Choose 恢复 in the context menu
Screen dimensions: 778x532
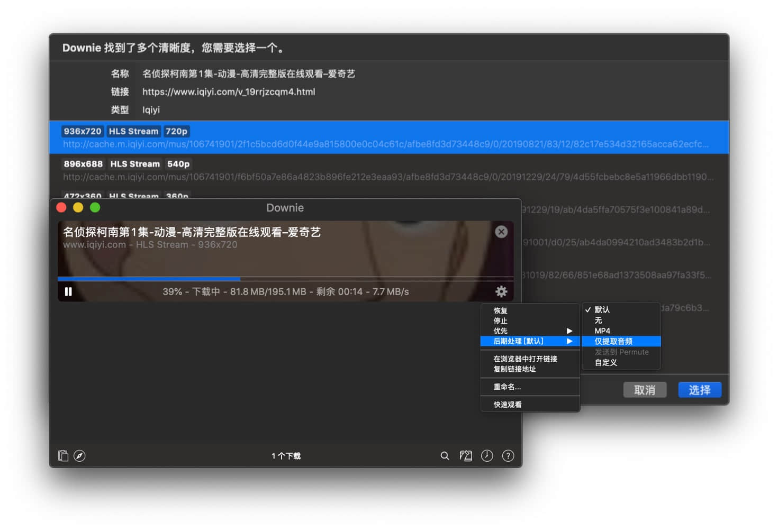[530, 311]
